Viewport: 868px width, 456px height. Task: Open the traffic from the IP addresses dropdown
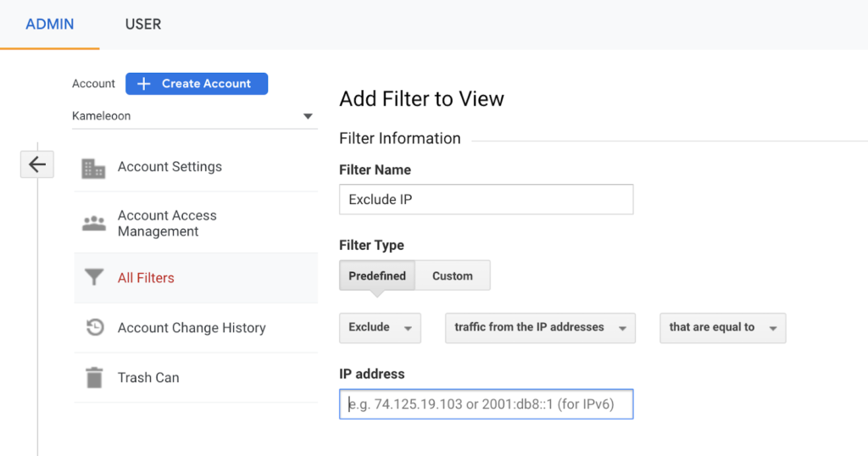click(540, 328)
